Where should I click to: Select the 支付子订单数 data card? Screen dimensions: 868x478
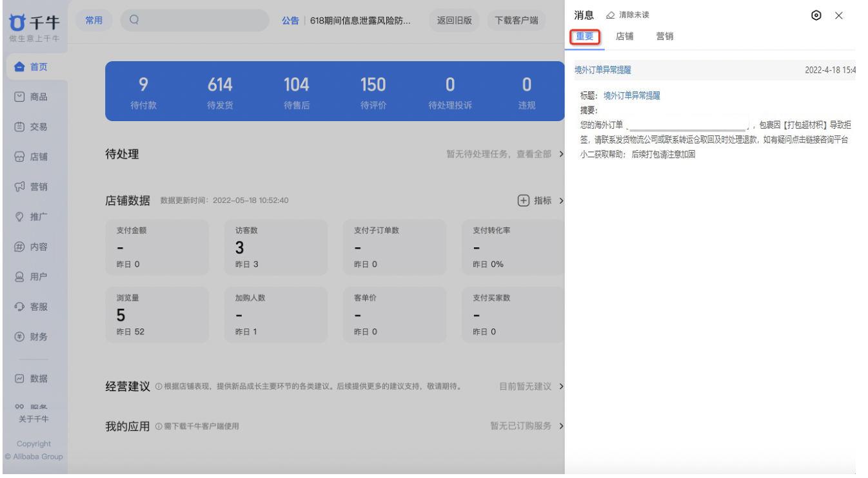pos(395,247)
